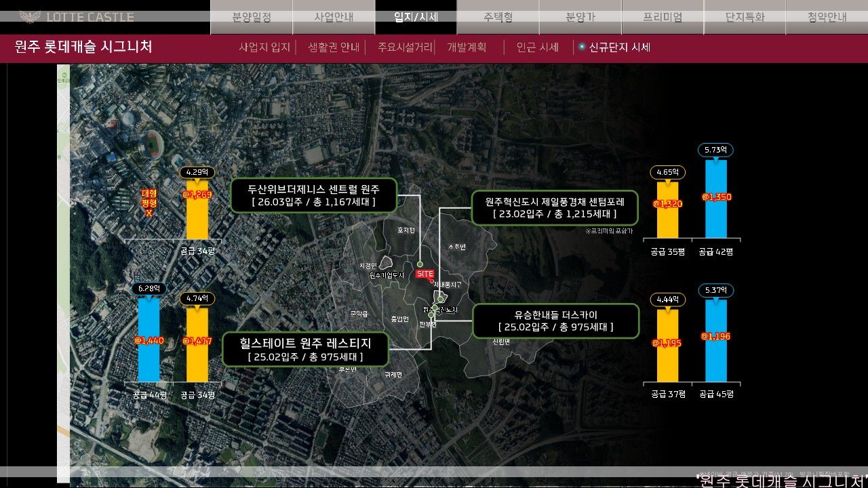Open the 단지특화 tab

[745, 17]
